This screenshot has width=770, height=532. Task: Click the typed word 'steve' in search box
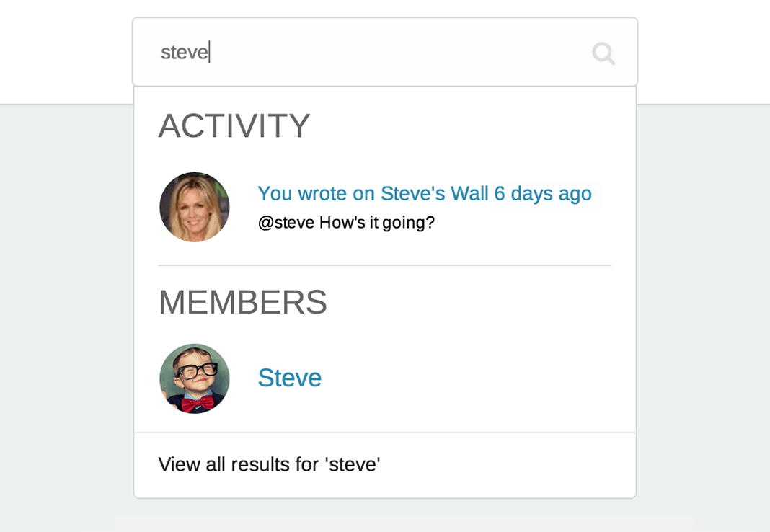point(184,53)
